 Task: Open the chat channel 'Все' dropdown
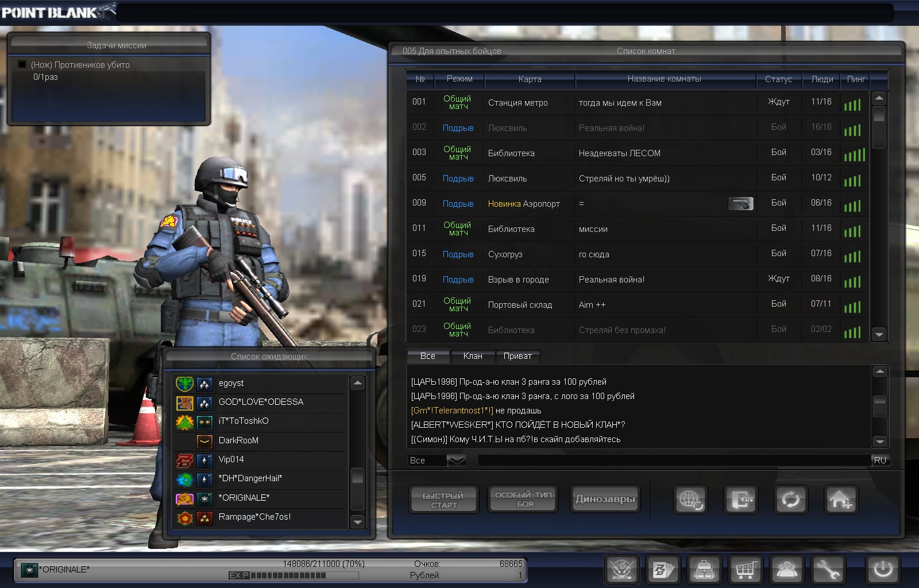(456, 460)
